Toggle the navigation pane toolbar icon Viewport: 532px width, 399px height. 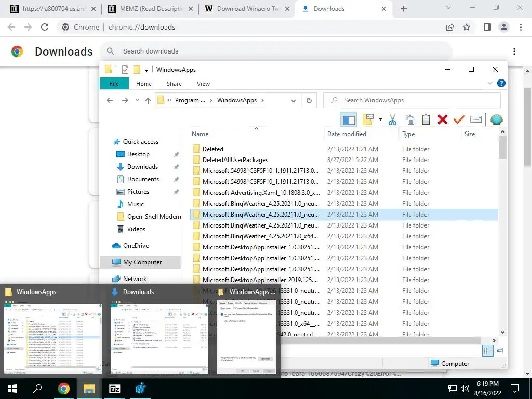click(x=349, y=120)
